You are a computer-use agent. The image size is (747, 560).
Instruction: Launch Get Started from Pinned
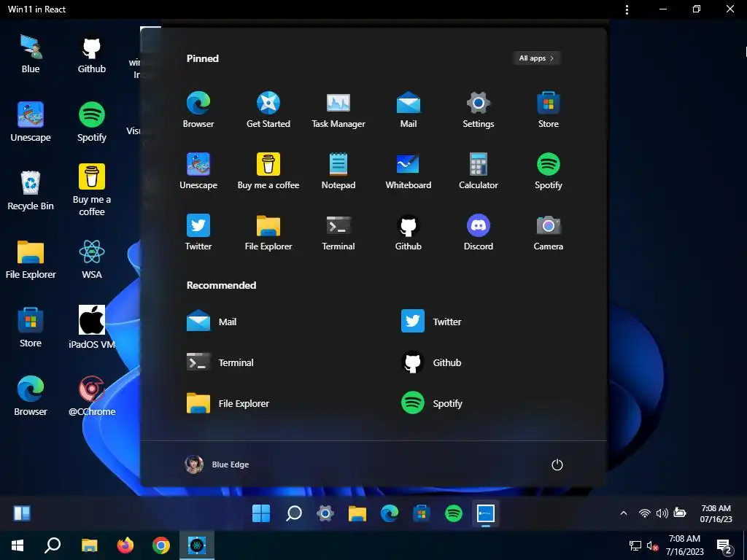tap(268, 109)
